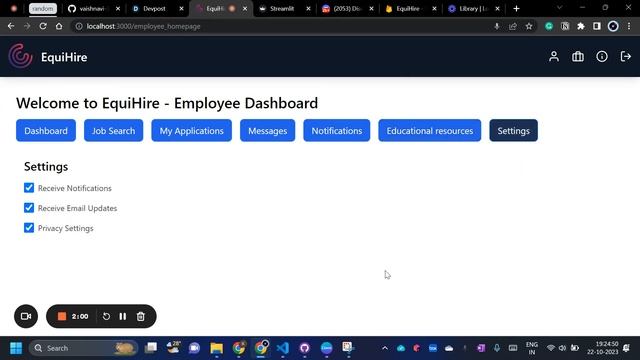The image size is (640, 360).
Task: Open the Extensions puzzle icon
Action: click(x=581, y=26)
